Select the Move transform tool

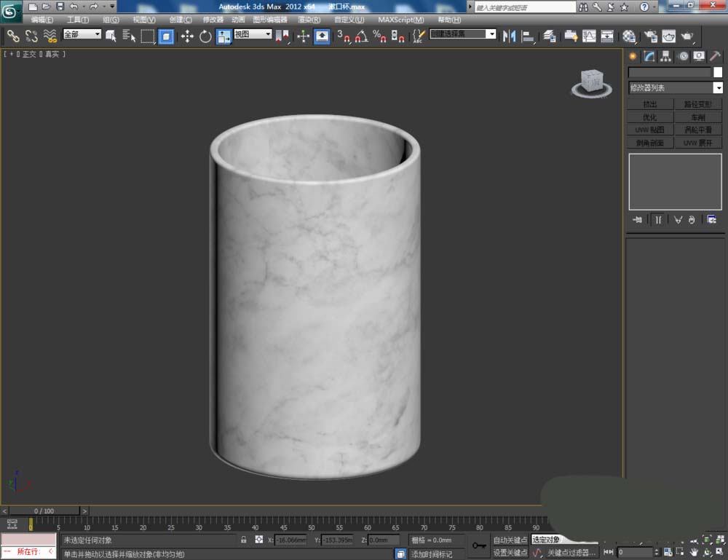(187, 36)
